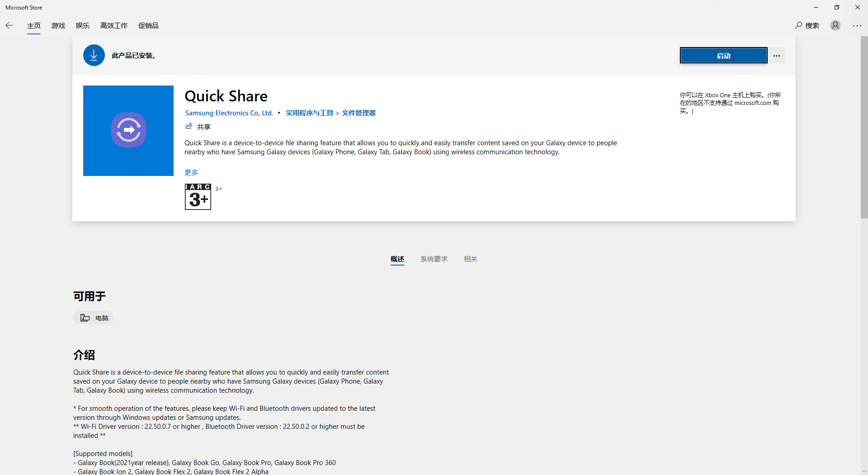868x475 pixels.
Task: Launch app with 启动 button
Action: coord(723,56)
